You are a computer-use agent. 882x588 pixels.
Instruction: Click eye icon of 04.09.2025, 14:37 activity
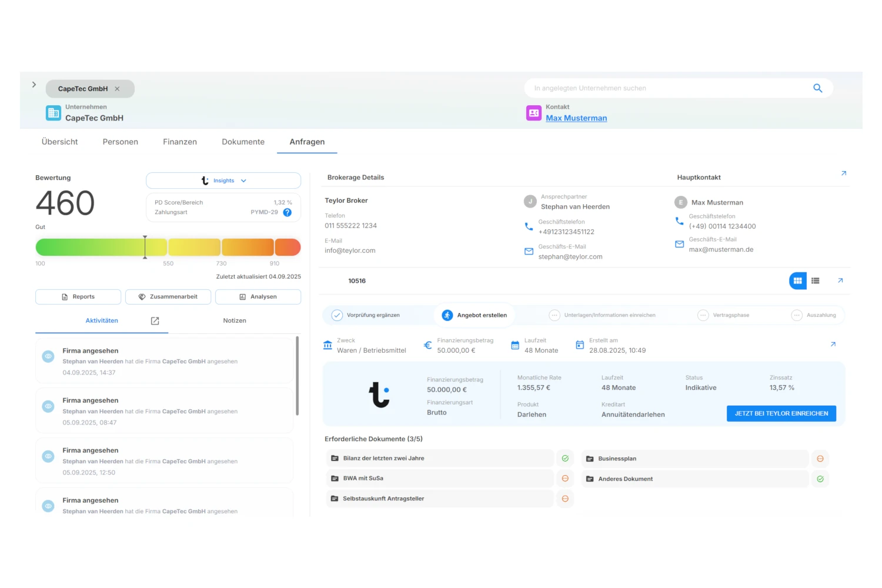pos(49,356)
